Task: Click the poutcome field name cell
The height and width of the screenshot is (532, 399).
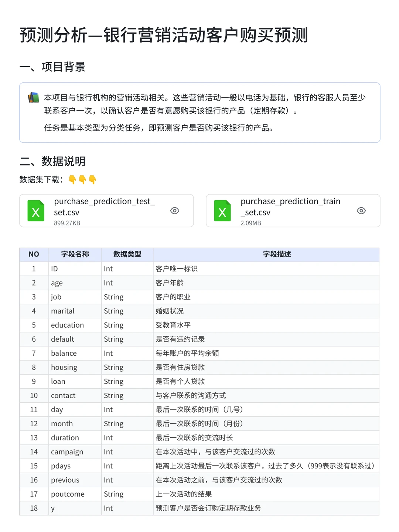Action: 68,494
